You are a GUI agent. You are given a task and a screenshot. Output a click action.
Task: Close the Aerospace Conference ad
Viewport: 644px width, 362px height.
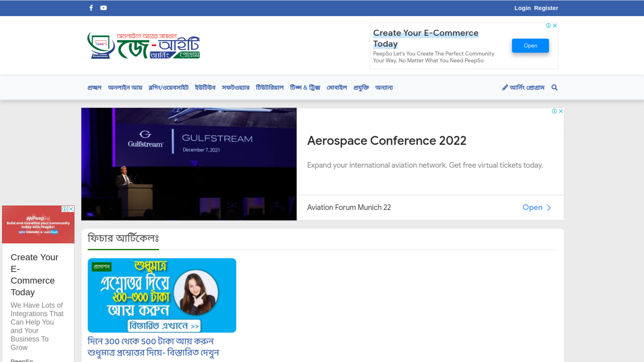point(560,111)
